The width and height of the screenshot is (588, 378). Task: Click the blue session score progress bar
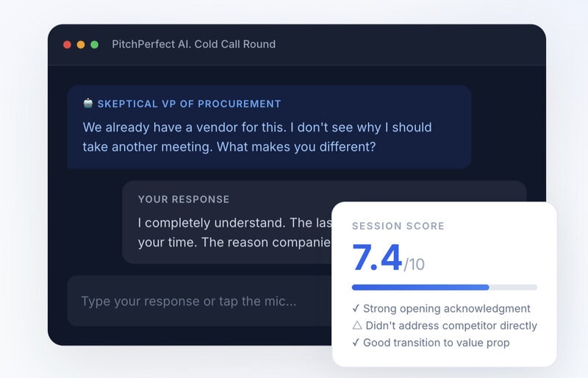click(x=420, y=288)
